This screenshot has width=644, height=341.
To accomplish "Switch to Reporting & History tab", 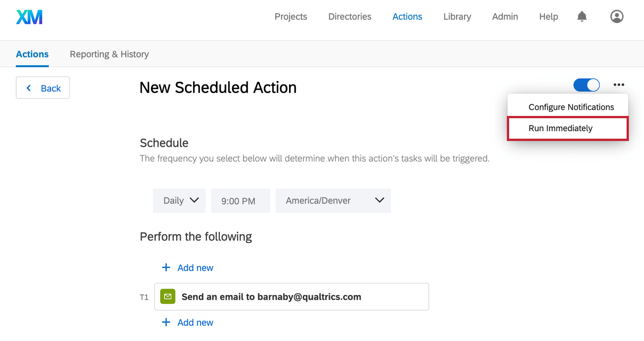I will pyautogui.click(x=109, y=54).
